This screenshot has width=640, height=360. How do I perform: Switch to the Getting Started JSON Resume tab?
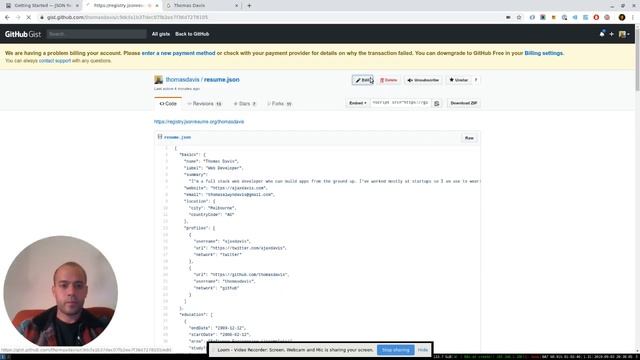(42, 6)
